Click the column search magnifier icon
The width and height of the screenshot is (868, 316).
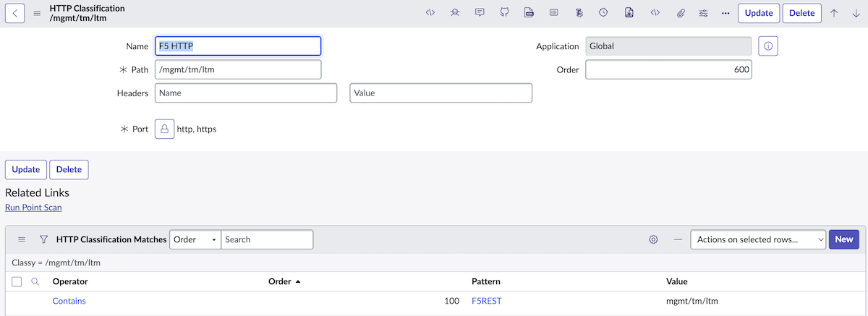tap(35, 281)
